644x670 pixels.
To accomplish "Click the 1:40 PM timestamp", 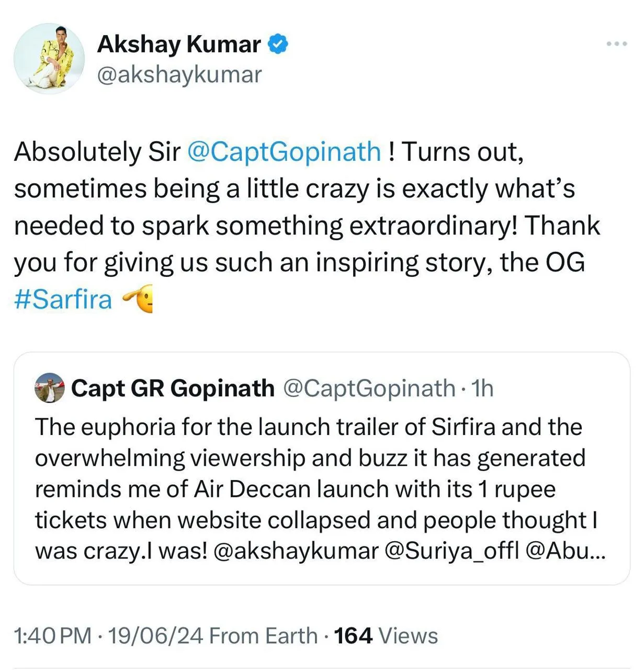I will pyautogui.click(x=53, y=636).
